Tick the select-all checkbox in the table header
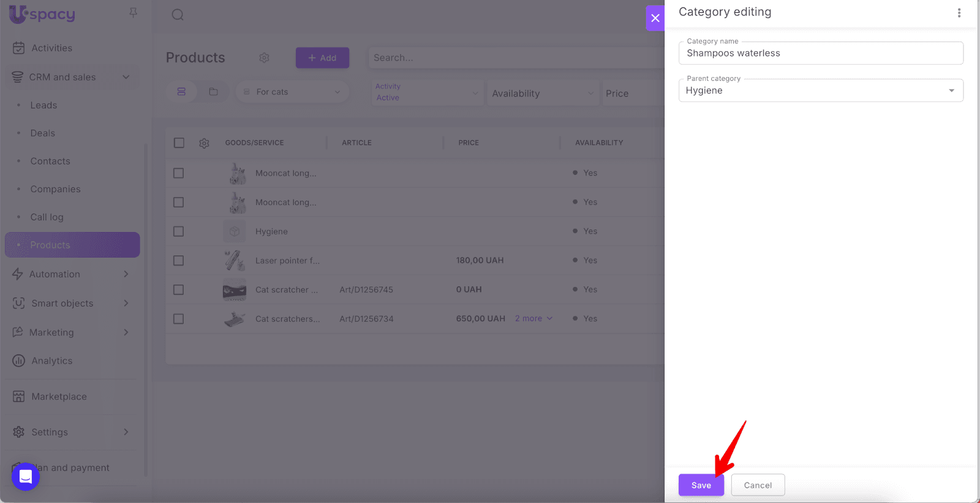 tap(179, 143)
